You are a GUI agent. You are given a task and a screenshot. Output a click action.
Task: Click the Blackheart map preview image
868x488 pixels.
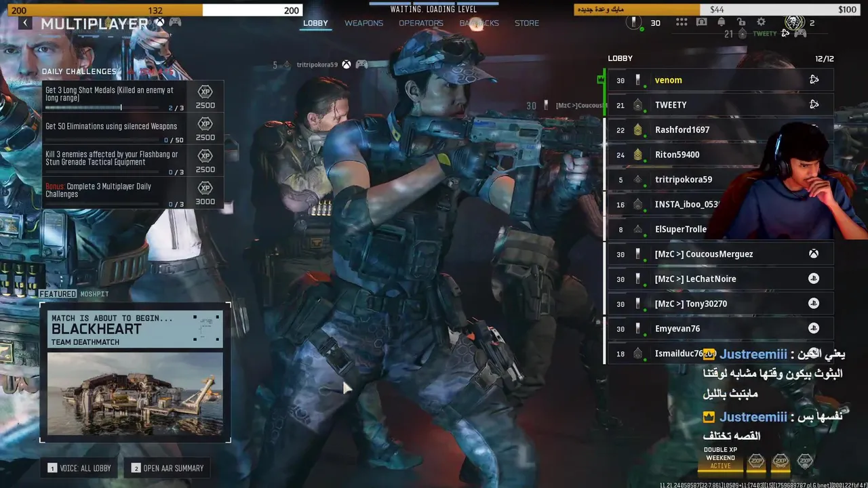tap(135, 394)
